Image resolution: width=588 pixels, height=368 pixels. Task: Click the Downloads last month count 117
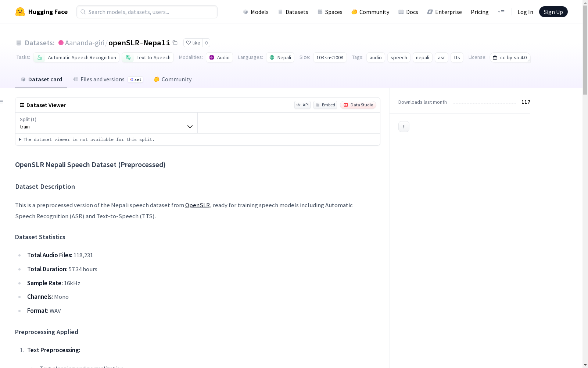coord(526,102)
